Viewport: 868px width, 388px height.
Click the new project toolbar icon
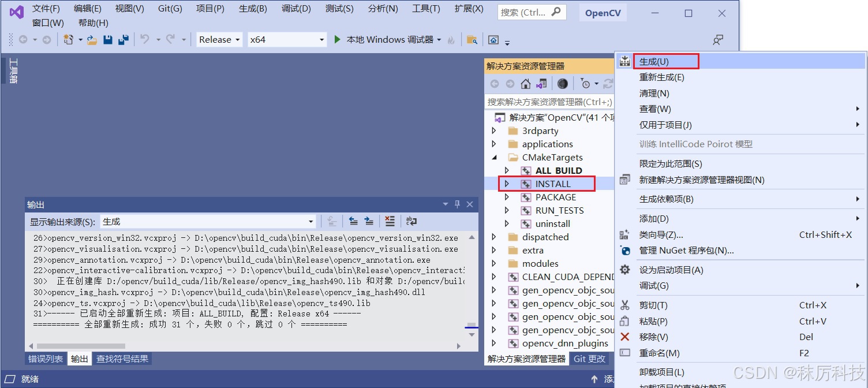click(69, 39)
